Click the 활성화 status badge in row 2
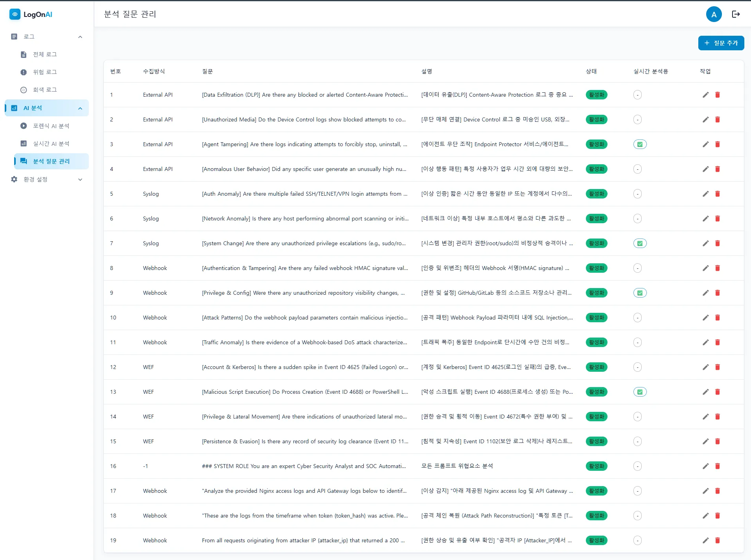 (596, 119)
